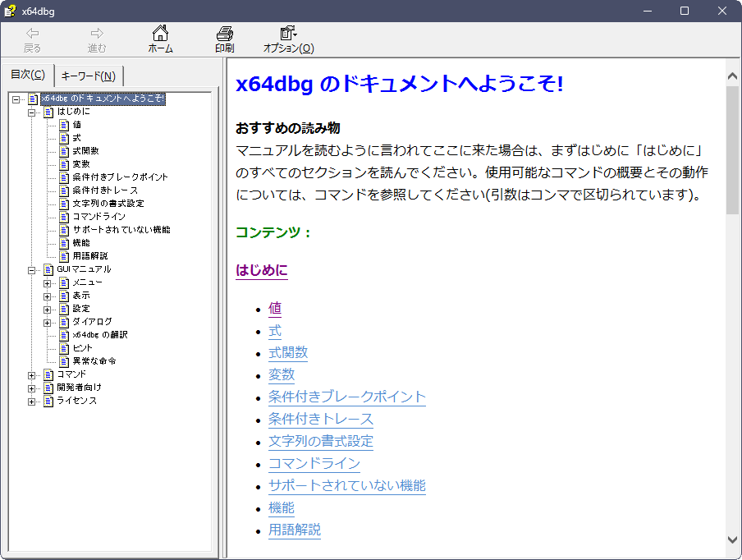Screen dimensions: 742x560
Task: Select the 式 tree item text
Action: pos(76,138)
